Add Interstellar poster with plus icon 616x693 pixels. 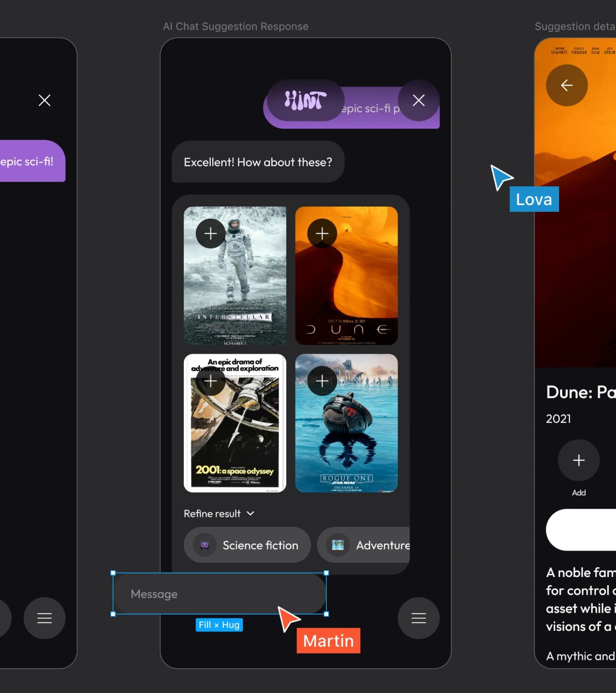tap(210, 234)
